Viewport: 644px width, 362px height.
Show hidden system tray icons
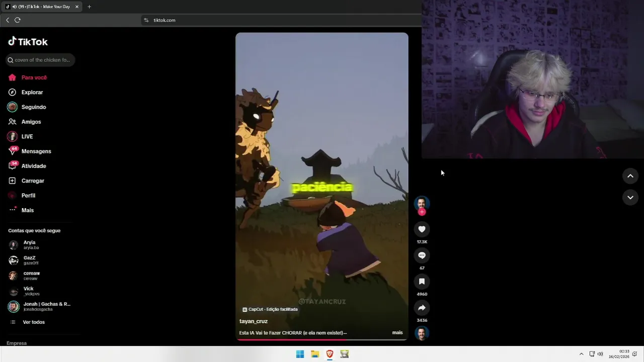(x=581, y=354)
